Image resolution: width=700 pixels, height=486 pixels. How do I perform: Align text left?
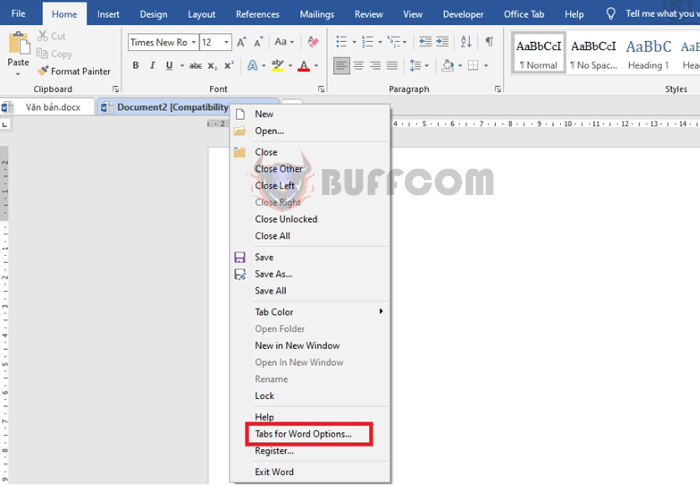342,66
